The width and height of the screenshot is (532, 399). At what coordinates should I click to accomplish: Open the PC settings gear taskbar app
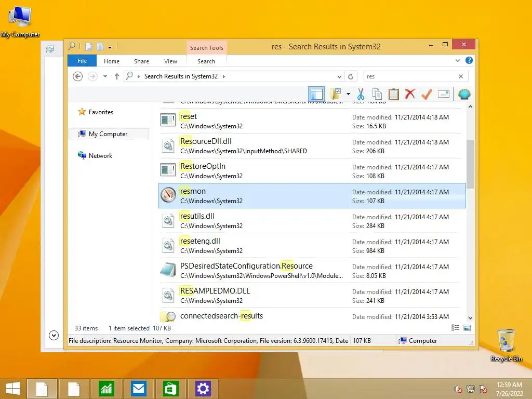(x=203, y=389)
